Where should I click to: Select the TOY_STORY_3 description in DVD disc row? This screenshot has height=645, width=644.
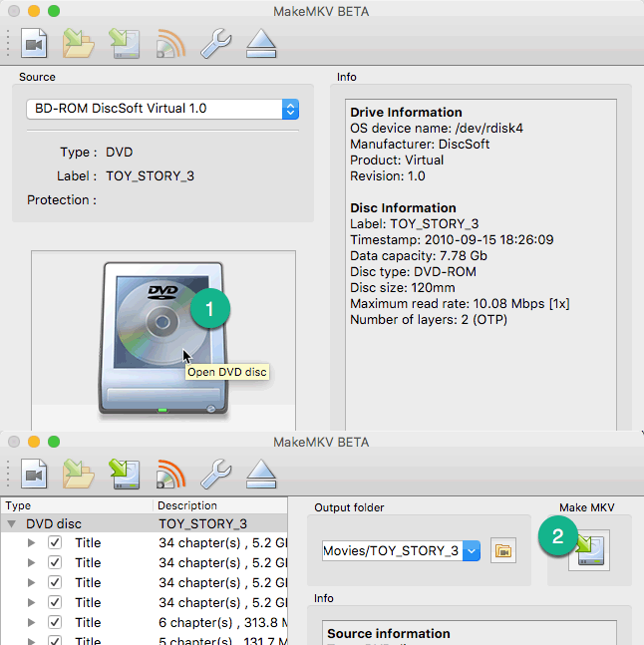click(202, 523)
